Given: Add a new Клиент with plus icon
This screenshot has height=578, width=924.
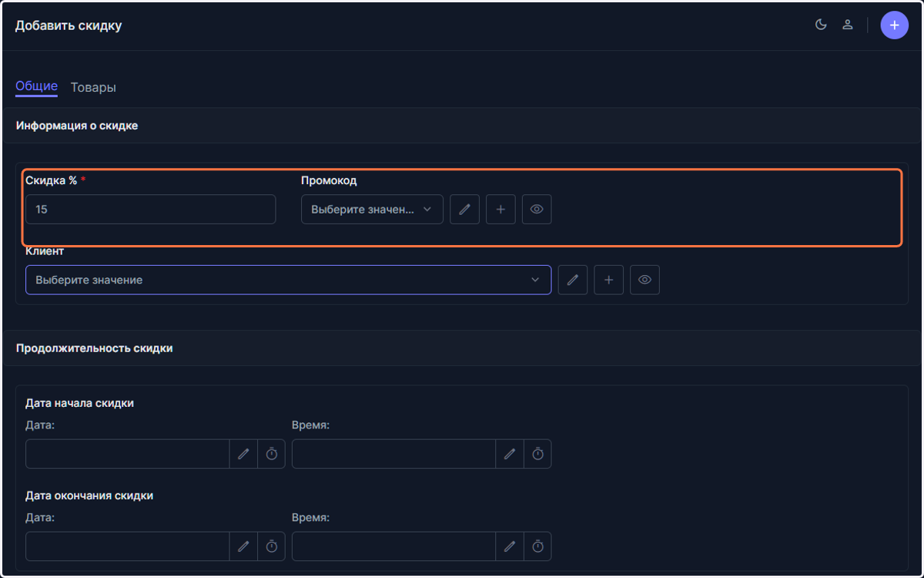Looking at the screenshot, I should [x=608, y=280].
